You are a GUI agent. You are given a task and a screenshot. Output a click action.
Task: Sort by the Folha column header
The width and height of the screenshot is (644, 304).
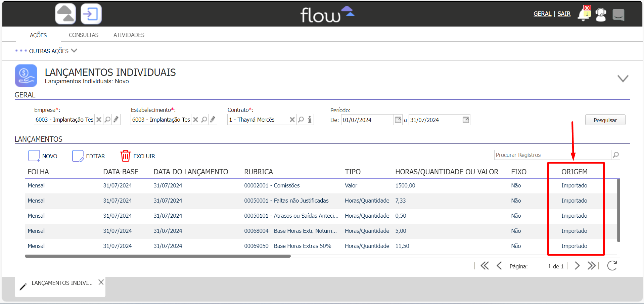[x=38, y=172]
